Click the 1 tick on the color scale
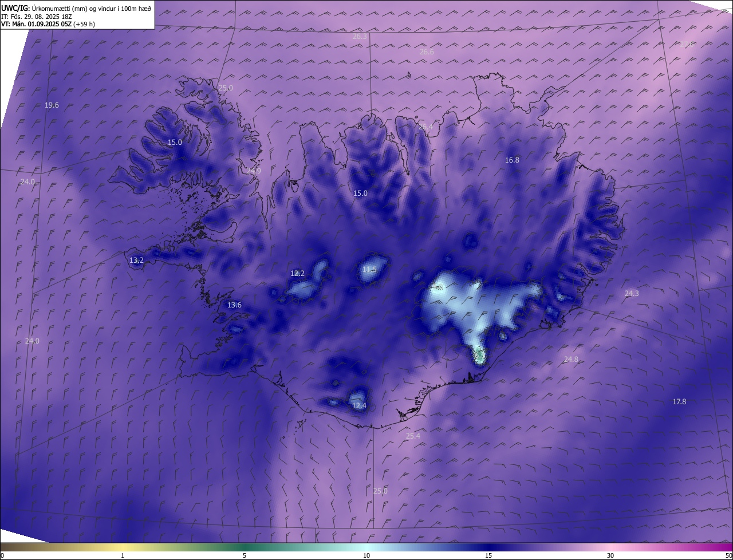The width and height of the screenshot is (733, 560). [123, 555]
